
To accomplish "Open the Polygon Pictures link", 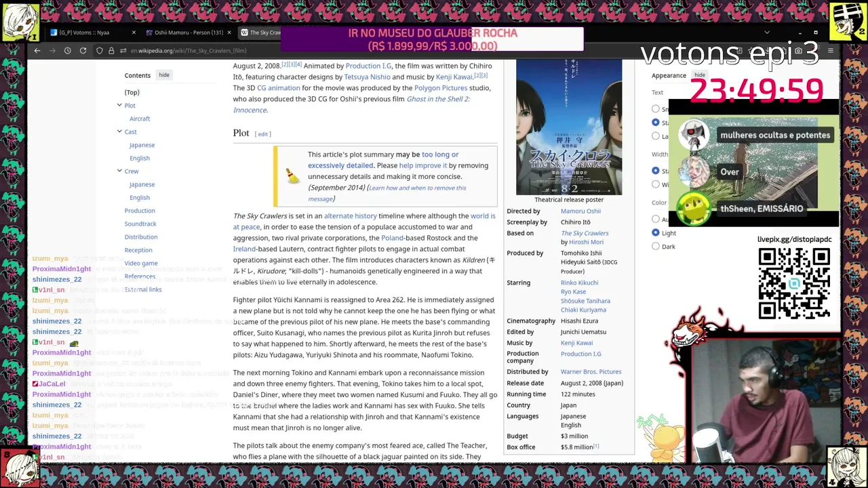I will (x=441, y=87).
